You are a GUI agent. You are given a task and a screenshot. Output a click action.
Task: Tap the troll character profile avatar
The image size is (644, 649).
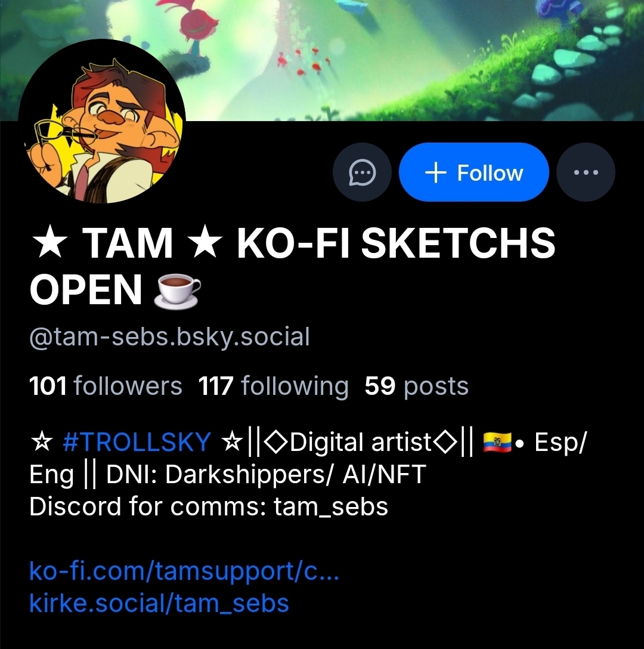pos(102,122)
